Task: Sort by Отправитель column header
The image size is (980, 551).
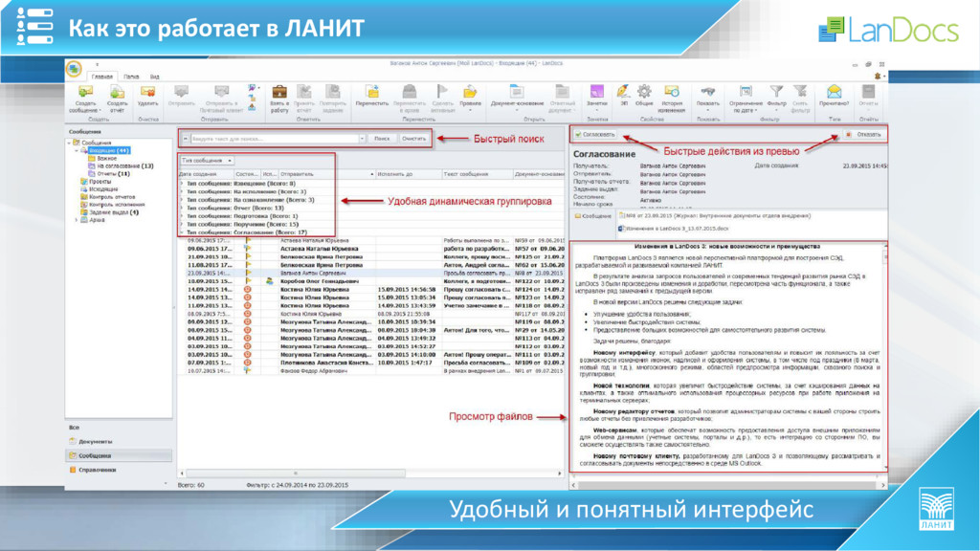Action: pos(327,174)
